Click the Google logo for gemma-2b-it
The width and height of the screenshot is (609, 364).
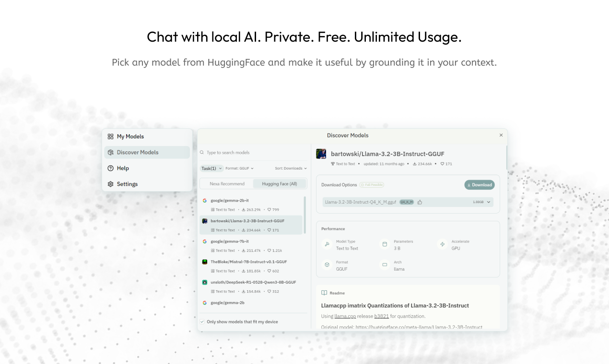pos(205,200)
